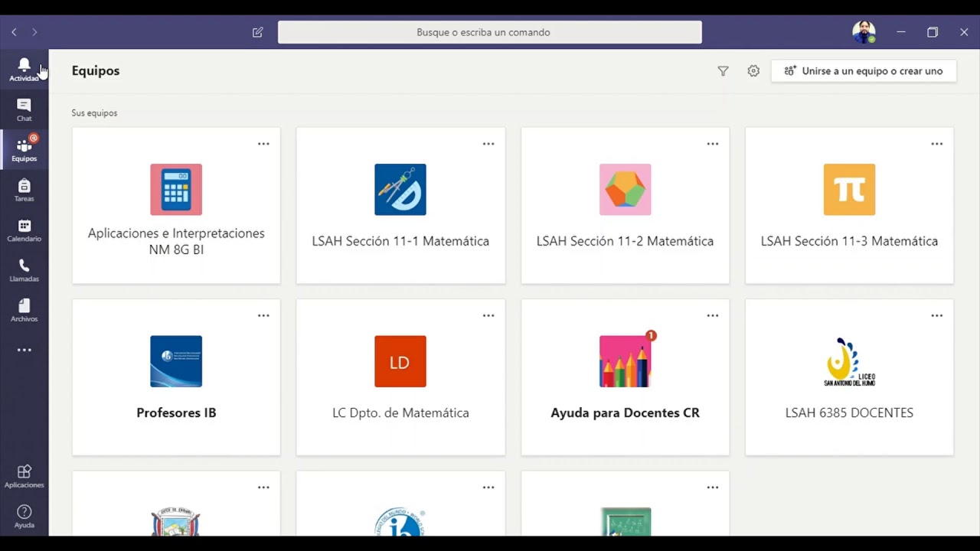Show more apps ellipsis in sidebar
Viewport: 980px width, 551px height.
pos(24,350)
